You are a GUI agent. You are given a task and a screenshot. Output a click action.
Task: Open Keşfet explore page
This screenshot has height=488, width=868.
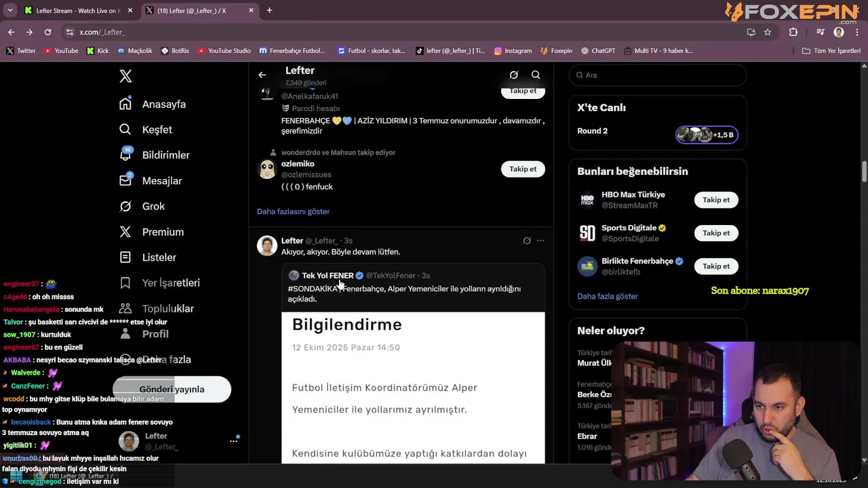click(x=146, y=129)
